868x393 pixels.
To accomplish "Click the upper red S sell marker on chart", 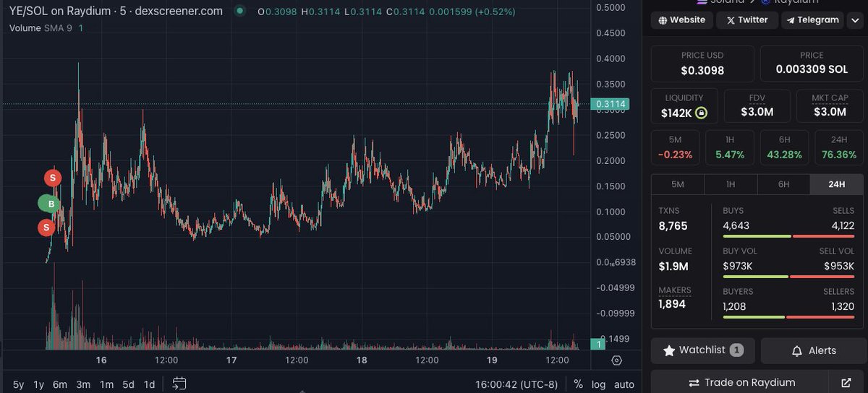I will (x=52, y=178).
